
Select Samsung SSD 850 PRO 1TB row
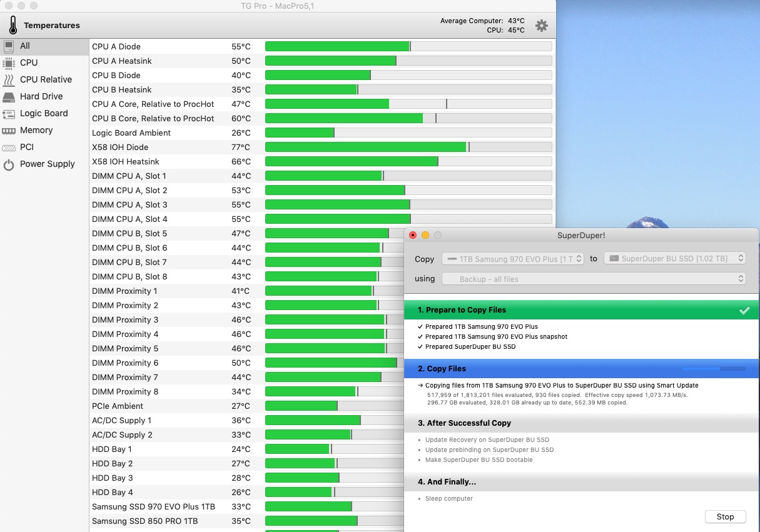coord(247,521)
